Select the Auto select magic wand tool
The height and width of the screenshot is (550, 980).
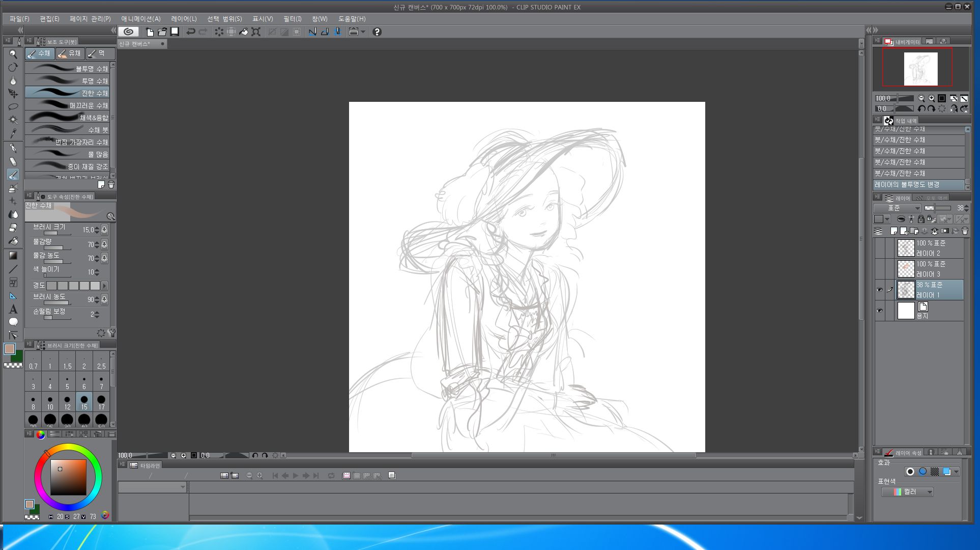tap(13, 120)
